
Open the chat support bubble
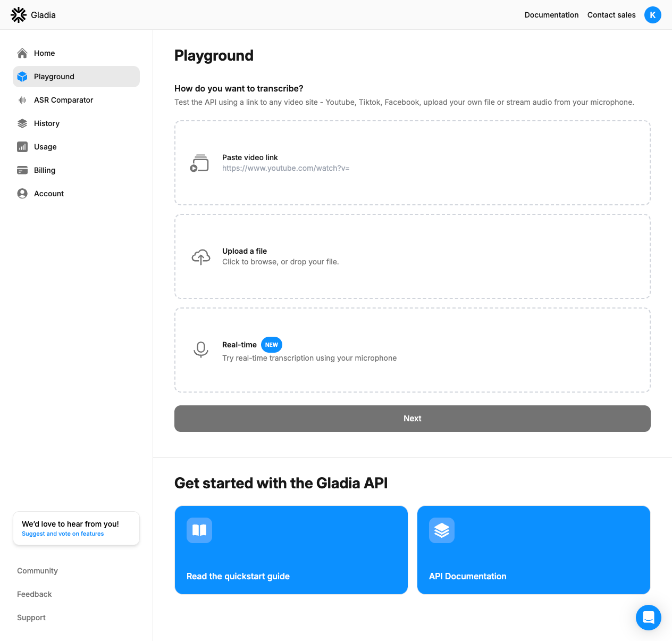[x=649, y=618]
